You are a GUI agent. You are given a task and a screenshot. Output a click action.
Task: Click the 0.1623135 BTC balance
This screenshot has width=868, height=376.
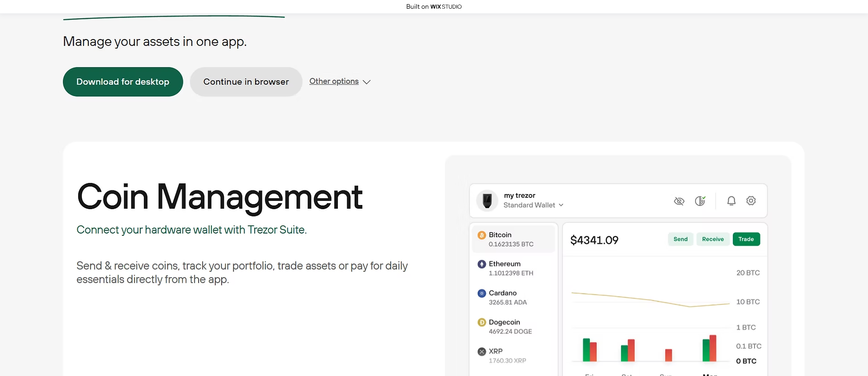511,244
